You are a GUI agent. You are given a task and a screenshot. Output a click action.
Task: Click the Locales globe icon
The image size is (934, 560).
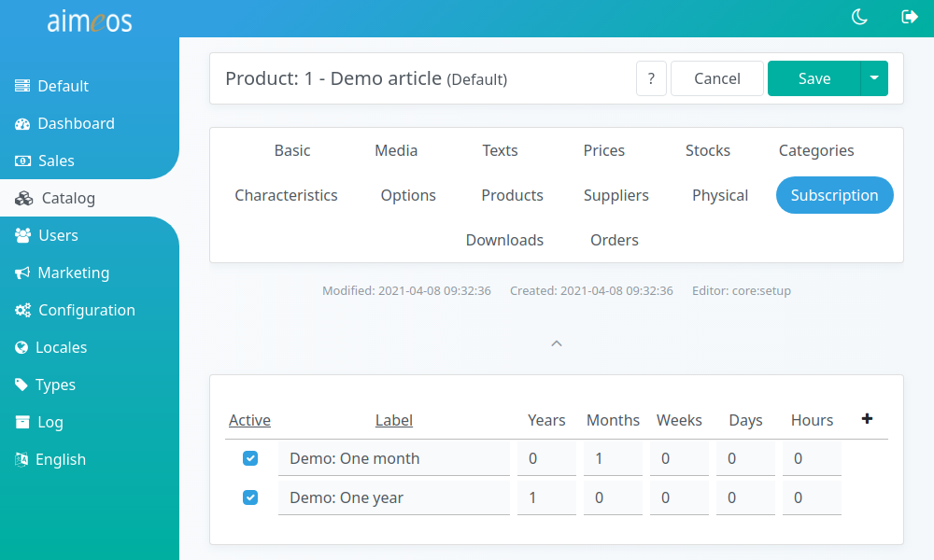point(21,347)
